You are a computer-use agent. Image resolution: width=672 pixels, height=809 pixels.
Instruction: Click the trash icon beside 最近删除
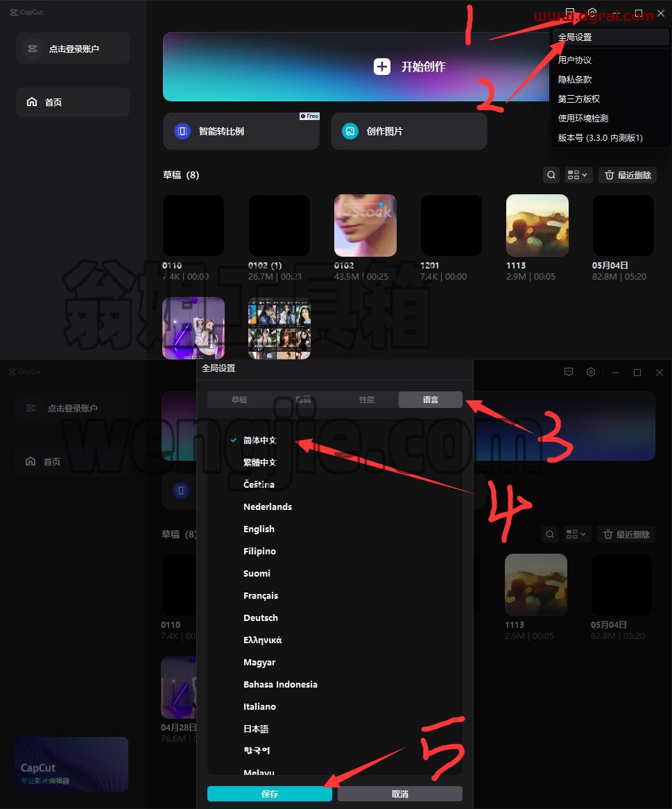click(609, 175)
